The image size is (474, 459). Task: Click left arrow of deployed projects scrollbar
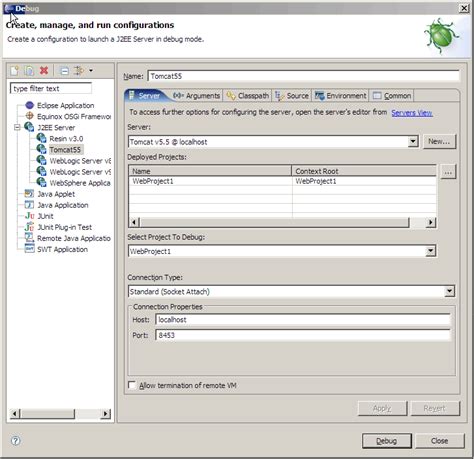[134, 222]
